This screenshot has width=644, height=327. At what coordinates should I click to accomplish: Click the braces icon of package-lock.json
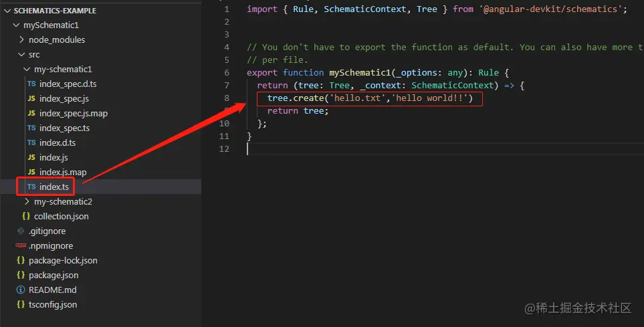[21, 260]
